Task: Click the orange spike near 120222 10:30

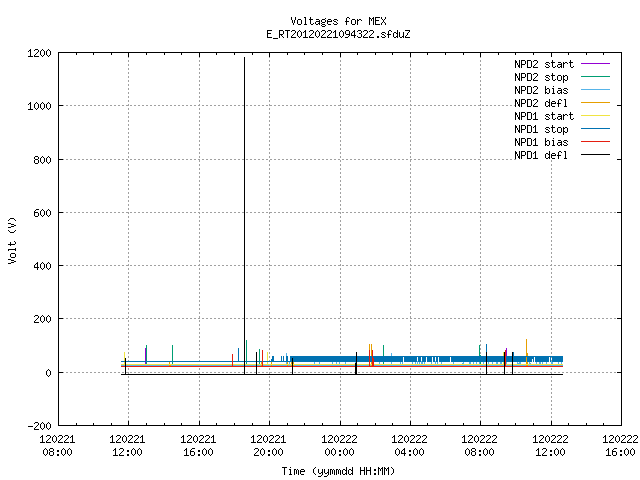Action: tap(527, 350)
